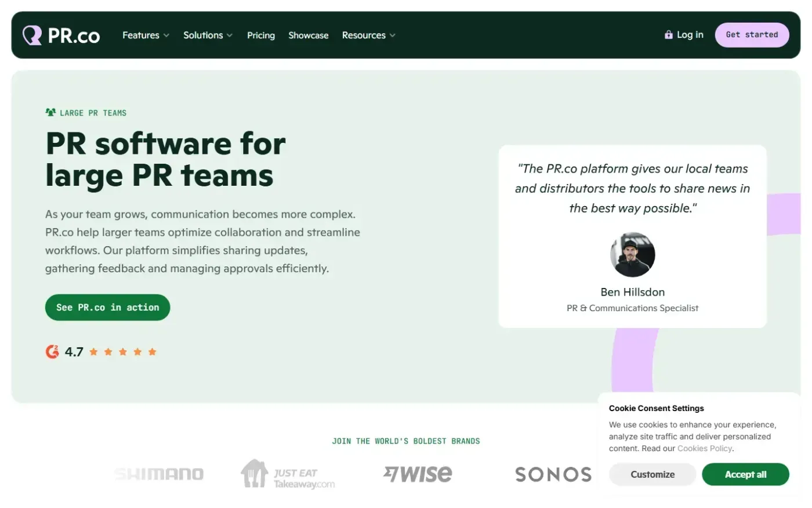Click the Just Eat Takeaway.com logo
The width and height of the screenshot is (812, 508).
pos(288,474)
